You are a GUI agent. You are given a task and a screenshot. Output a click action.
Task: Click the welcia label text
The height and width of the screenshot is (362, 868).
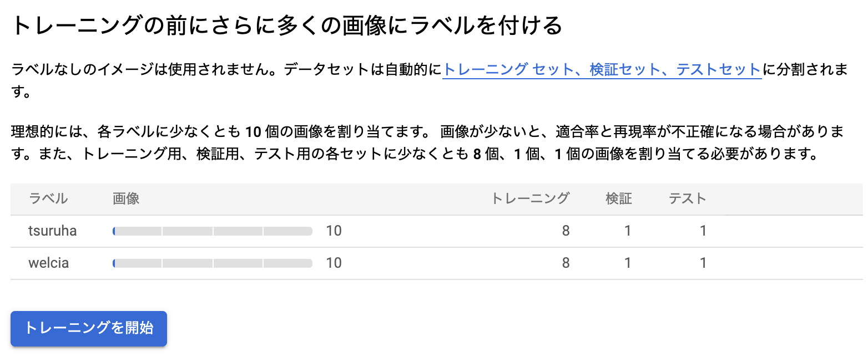pos(49,263)
